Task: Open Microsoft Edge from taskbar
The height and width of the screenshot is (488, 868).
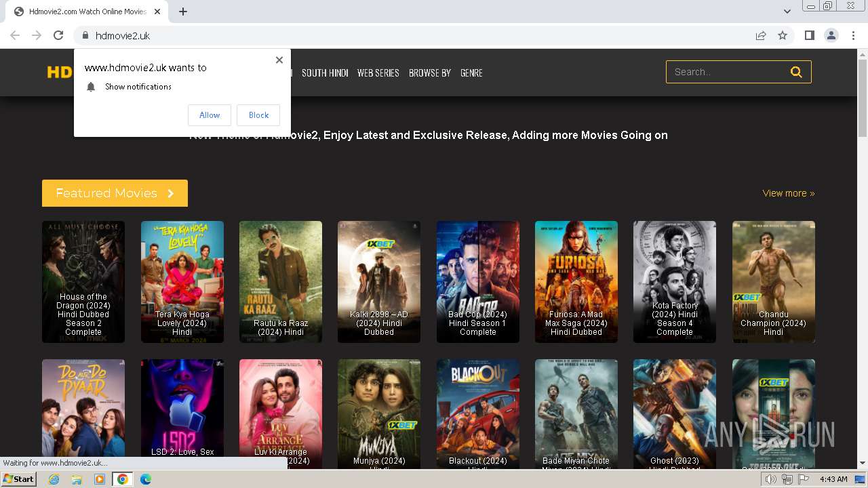Action: (146, 479)
